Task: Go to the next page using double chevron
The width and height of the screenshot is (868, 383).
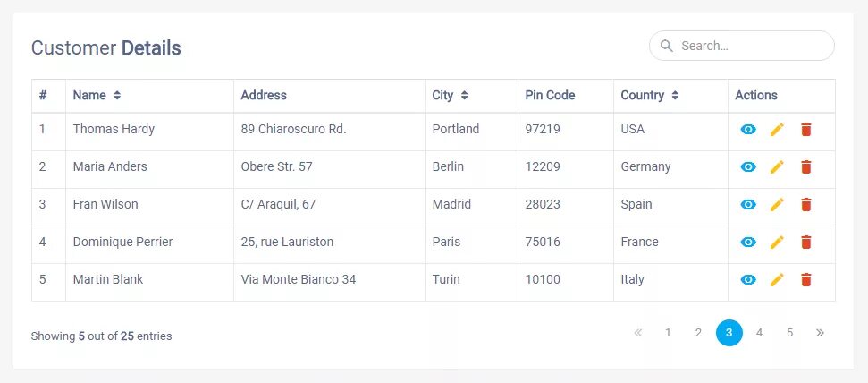Action: [x=820, y=333]
